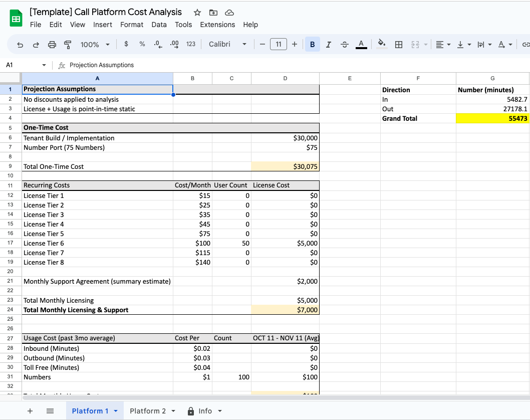Click the Redo arrow icon

(x=36, y=44)
